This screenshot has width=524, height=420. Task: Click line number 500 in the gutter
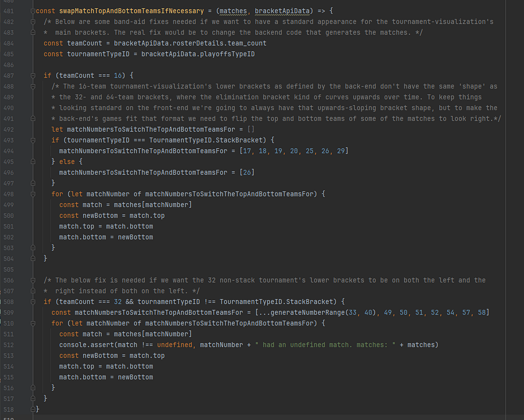[x=9, y=216]
